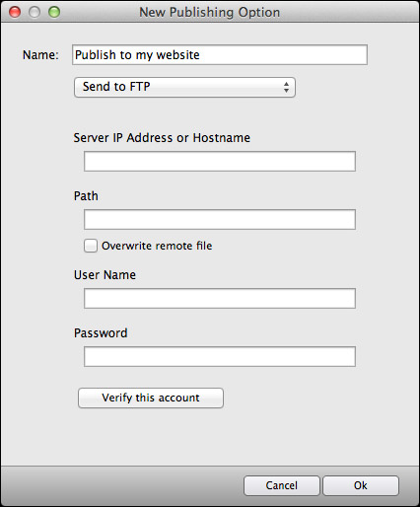
Task: Click the New Publishing Option title bar
Action: [x=210, y=12]
